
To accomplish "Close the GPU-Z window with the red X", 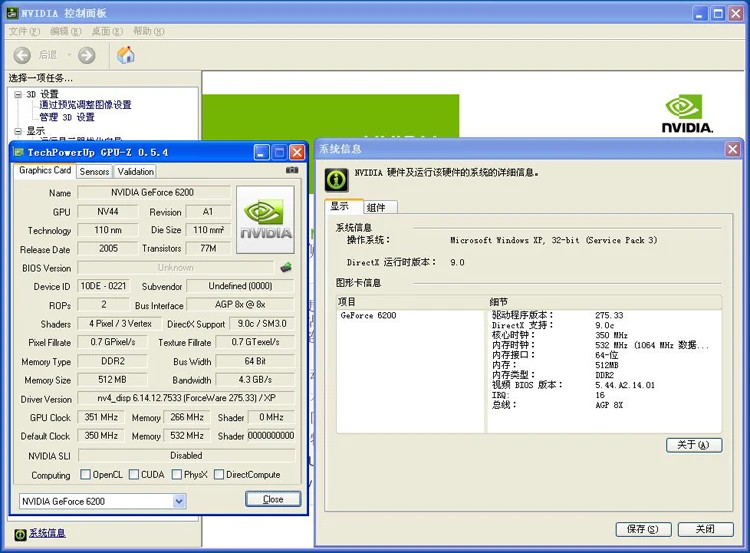I will click(297, 153).
